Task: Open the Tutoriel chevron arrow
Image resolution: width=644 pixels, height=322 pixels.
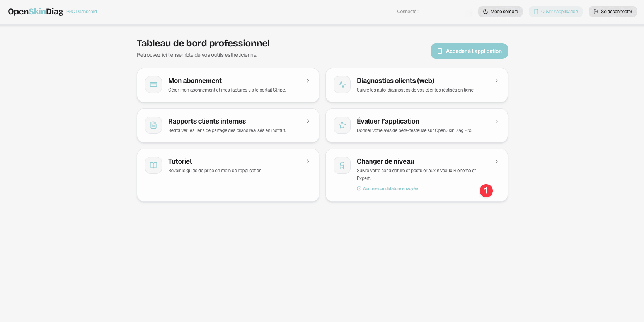Action: point(308,161)
